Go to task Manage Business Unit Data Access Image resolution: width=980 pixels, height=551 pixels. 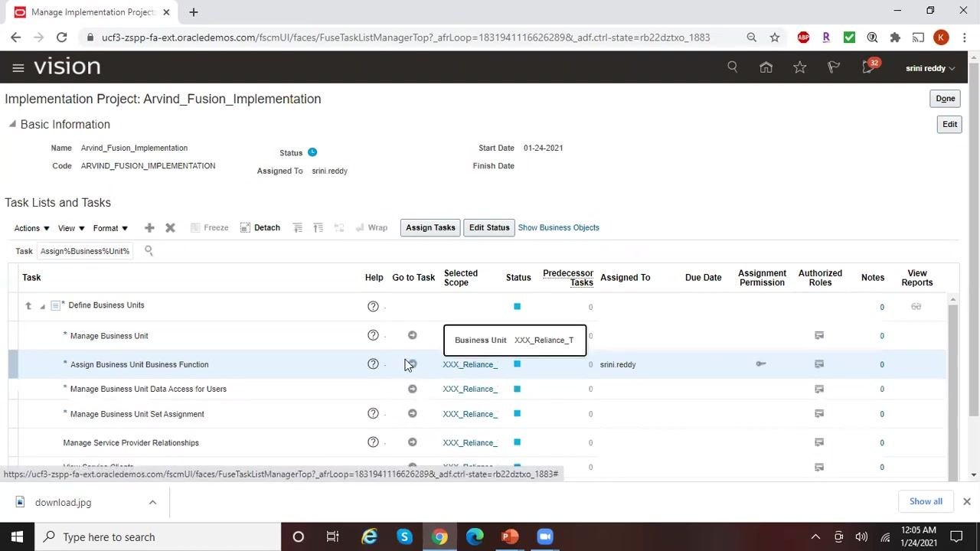point(412,389)
